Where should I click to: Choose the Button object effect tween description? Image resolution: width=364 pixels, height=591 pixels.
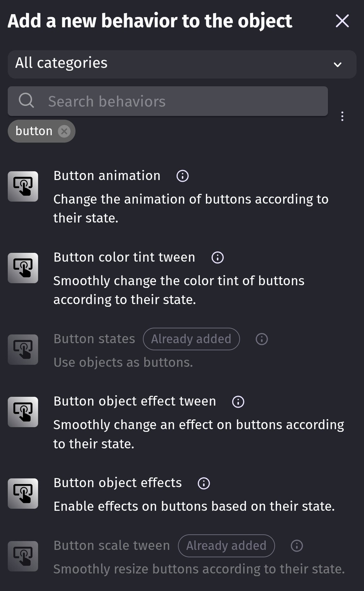pyautogui.click(x=199, y=434)
